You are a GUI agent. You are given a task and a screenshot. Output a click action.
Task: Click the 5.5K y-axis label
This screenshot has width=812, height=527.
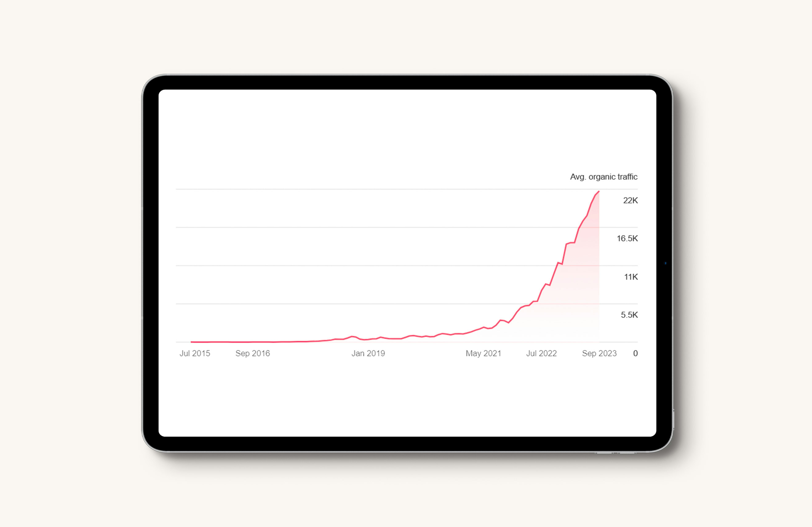pyautogui.click(x=629, y=315)
